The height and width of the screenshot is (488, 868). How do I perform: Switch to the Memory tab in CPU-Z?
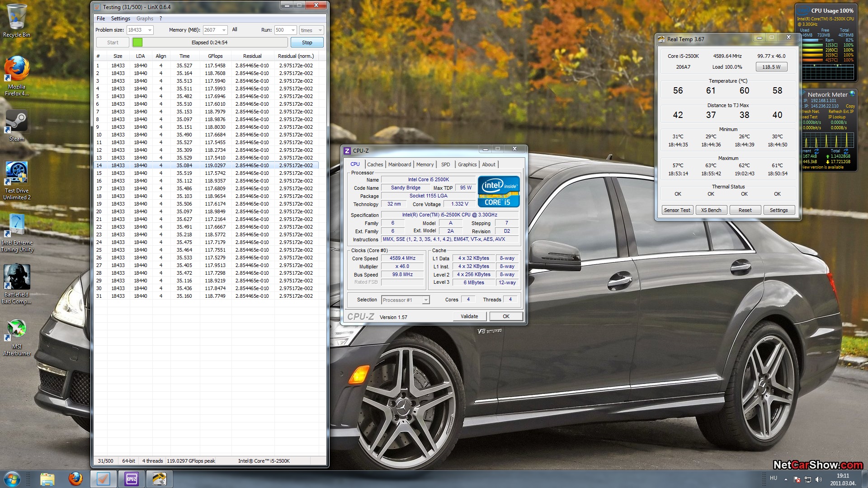pos(425,164)
